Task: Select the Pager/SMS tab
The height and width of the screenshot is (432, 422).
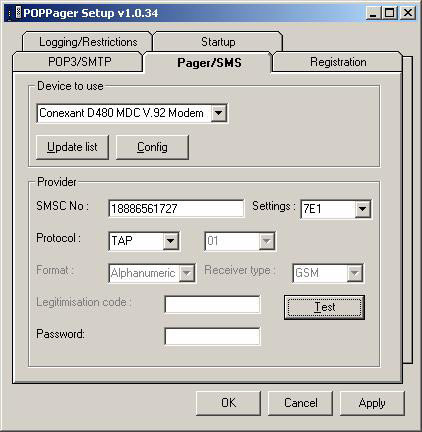Action: click(209, 62)
